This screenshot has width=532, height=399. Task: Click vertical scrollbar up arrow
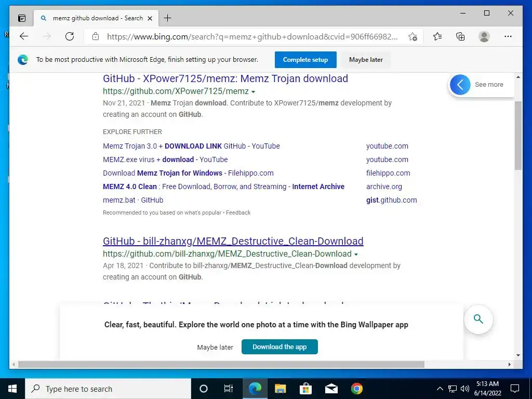click(x=518, y=77)
